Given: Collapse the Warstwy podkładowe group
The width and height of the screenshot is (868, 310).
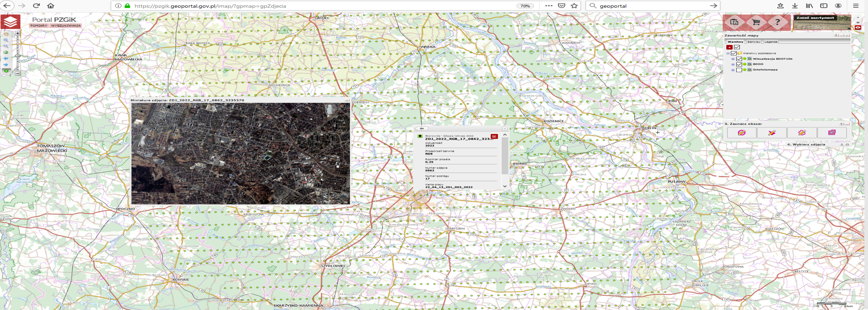Looking at the screenshot, I should pyautogui.click(x=728, y=53).
